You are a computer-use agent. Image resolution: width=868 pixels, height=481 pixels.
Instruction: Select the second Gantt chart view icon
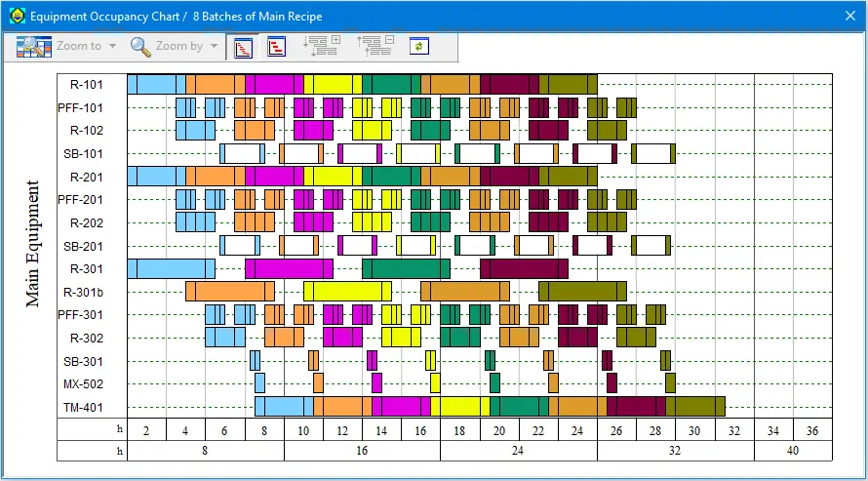pyautogui.click(x=277, y=46)
